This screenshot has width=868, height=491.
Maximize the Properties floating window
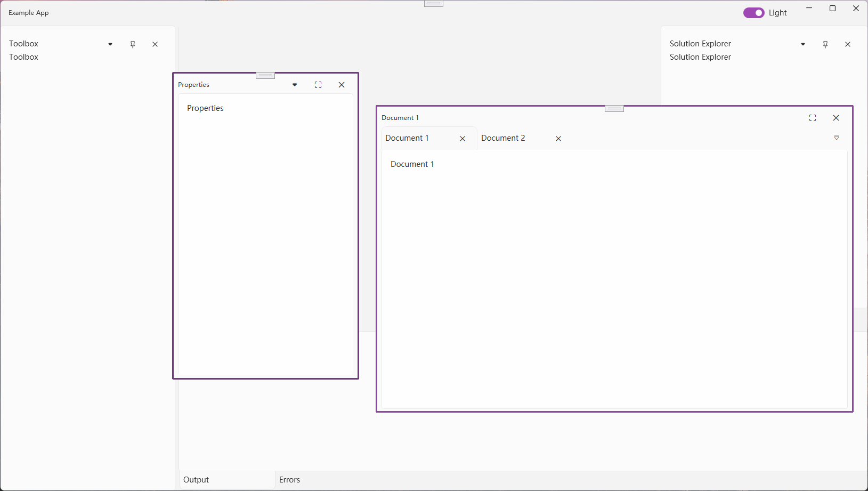pos(318,84)
